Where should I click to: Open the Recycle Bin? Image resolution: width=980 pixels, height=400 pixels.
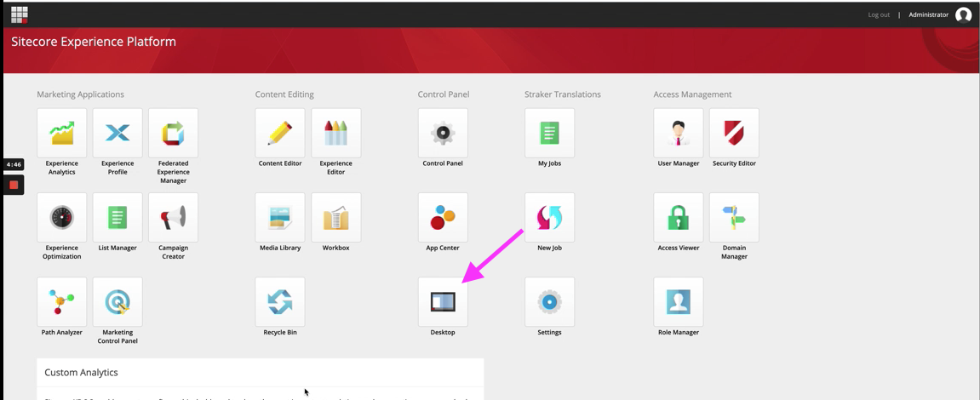tap(280, 302)
